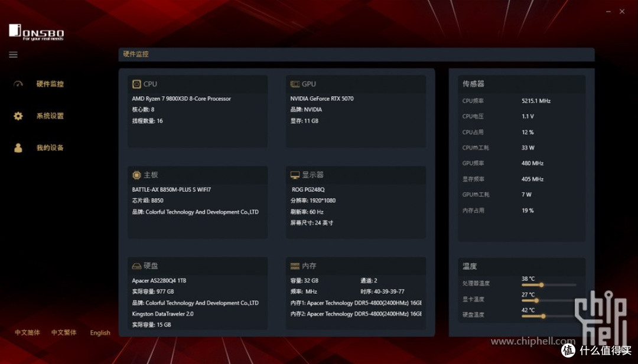Viewport: 638px width, 364px height.
Task: Switch language to 中文简体
Action: (x=27, y=332)
